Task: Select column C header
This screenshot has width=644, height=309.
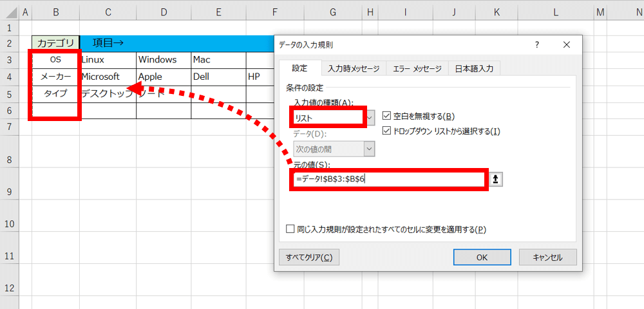Action: (108, 12)
